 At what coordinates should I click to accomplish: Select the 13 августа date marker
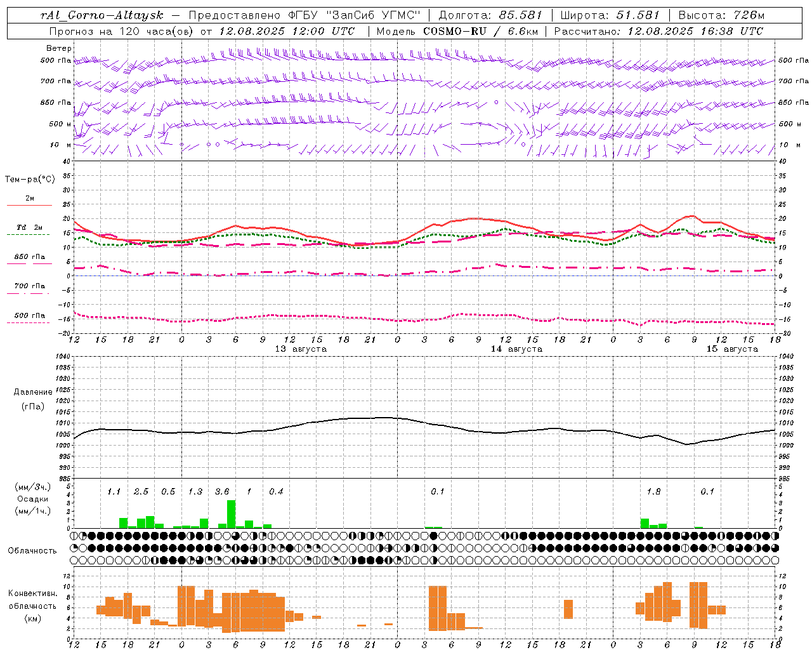(301, 349)
